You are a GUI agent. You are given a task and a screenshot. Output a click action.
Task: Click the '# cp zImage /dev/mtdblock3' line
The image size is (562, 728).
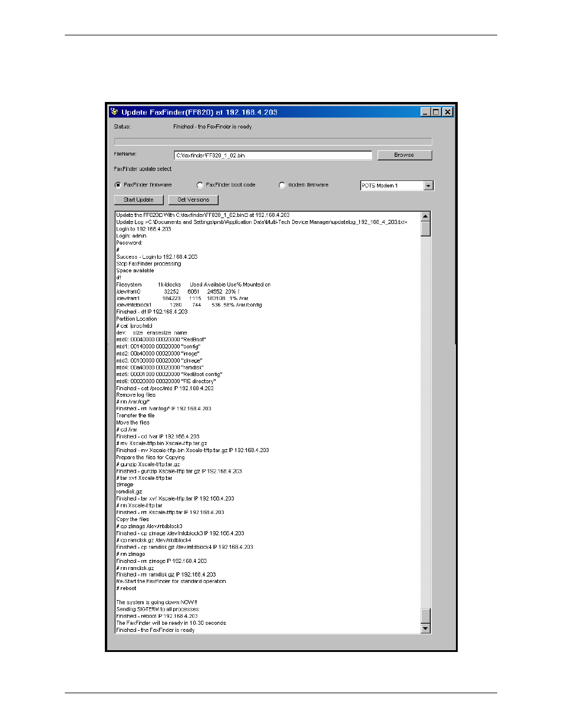pos(149,526)
